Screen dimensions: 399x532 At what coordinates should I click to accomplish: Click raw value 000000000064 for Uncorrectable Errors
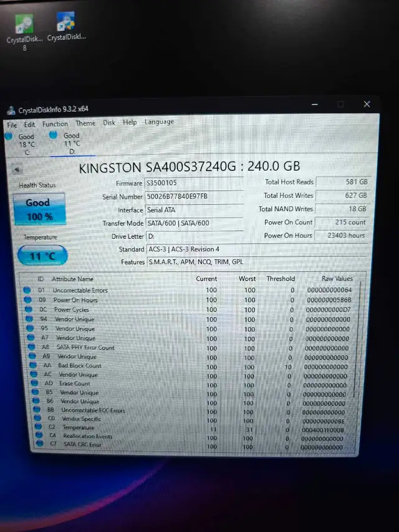tap(329, 290)
